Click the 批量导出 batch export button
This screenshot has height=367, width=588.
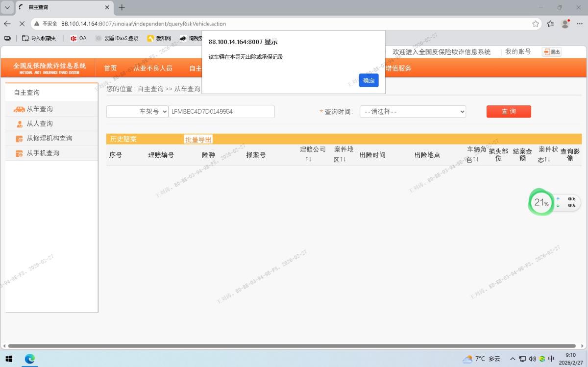198,140
